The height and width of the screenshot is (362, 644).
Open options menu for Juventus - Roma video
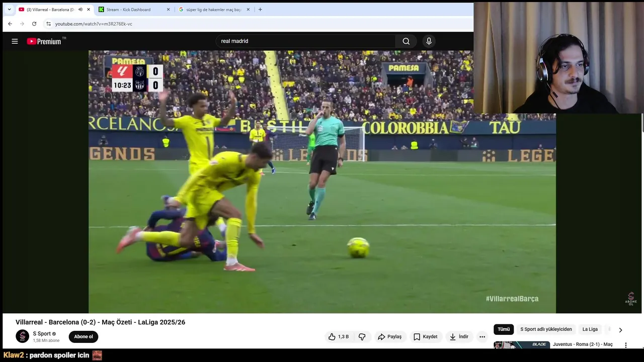626,345
